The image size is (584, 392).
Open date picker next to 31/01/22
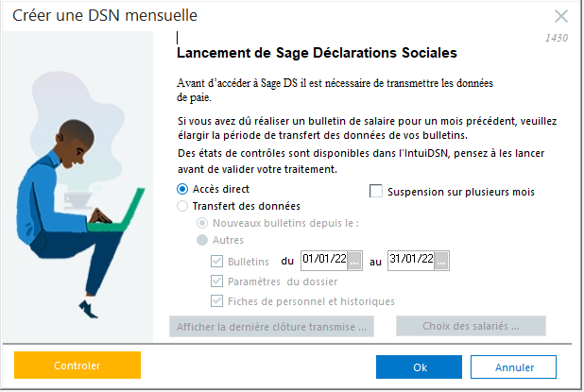click(442, 261)
